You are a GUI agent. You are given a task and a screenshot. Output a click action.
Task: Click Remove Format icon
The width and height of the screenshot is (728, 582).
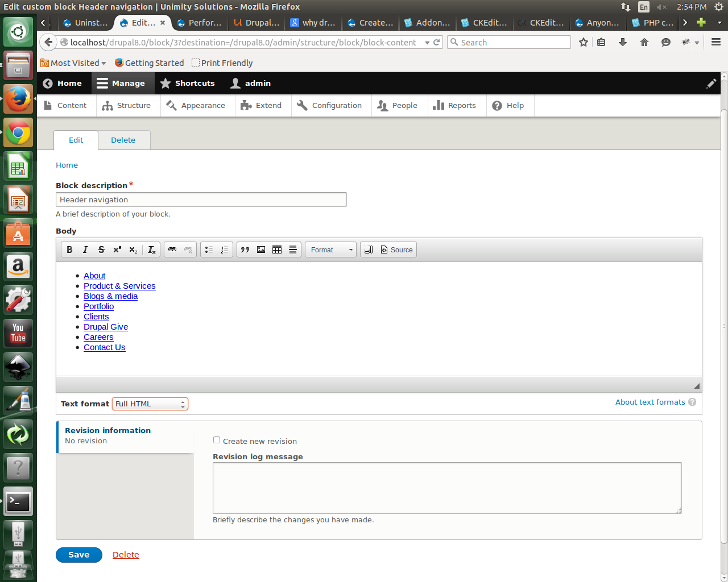click(x=151, y=250)
